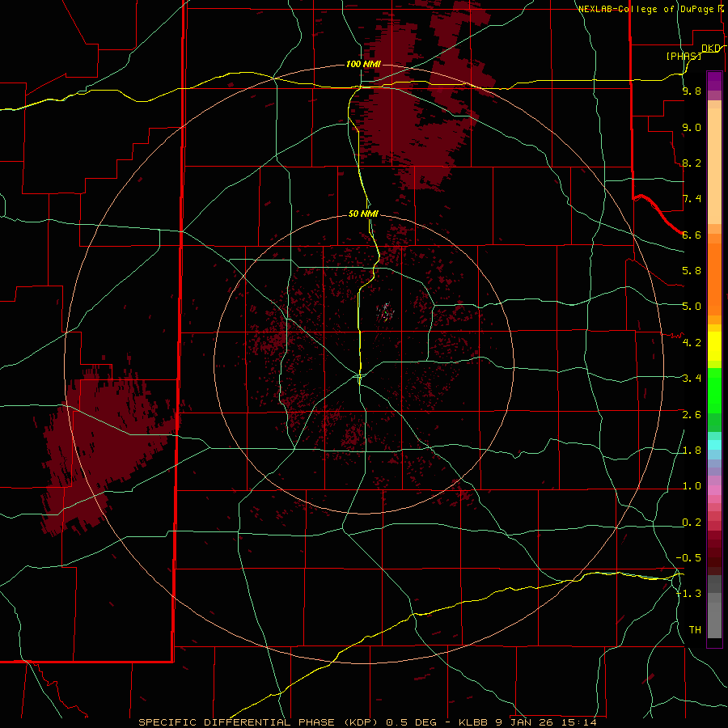Click the 3.4 value on the color scale
728x728 pixels.
(692, 378)
